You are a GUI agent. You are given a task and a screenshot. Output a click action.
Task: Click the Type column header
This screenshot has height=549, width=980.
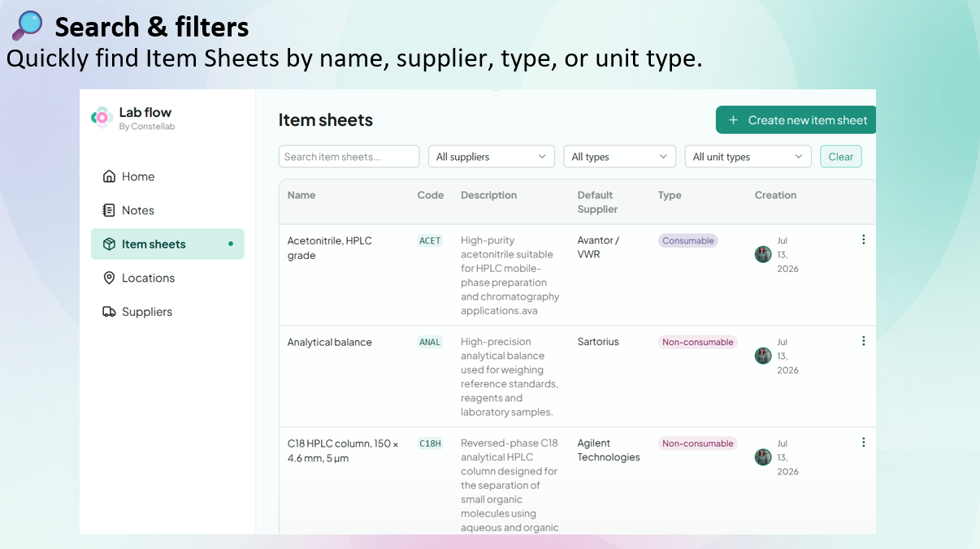pos(670,195)
